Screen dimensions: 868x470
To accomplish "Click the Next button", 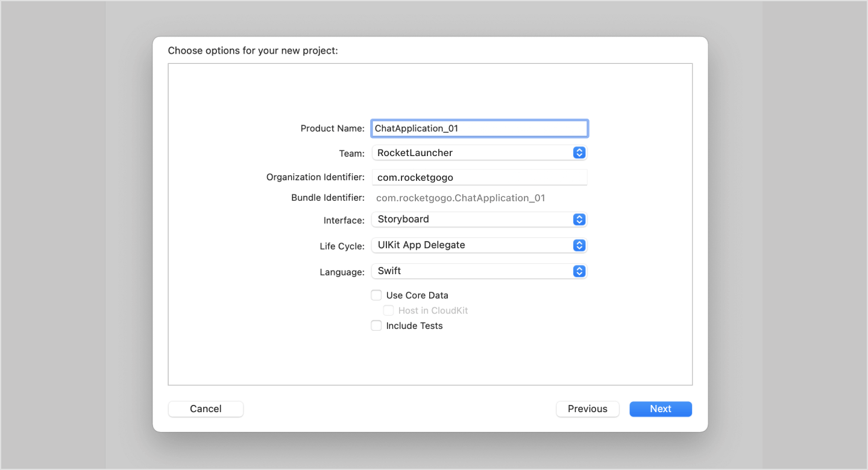I will coord(660,409).
